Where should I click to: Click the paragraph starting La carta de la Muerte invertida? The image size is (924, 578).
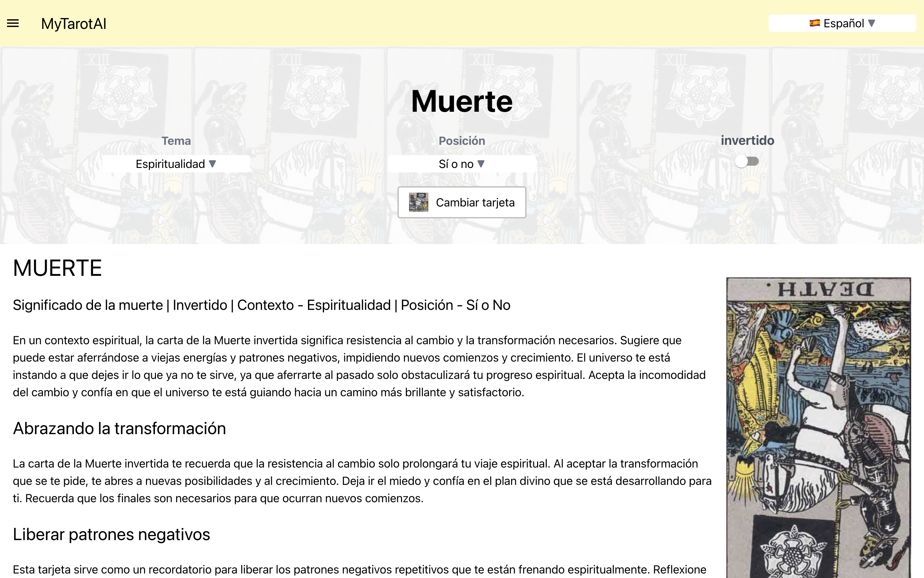point(362,481)
